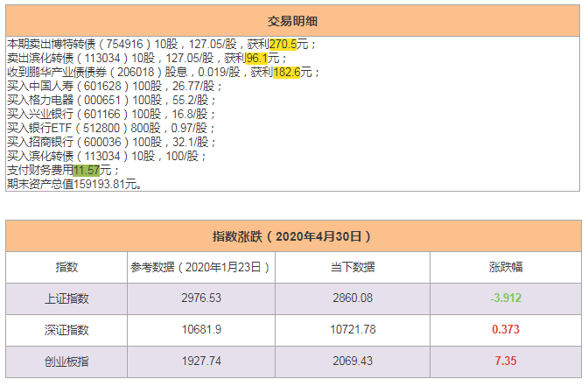Click the reference value 2976.53

pyautogui.click(x=201, y=298)
